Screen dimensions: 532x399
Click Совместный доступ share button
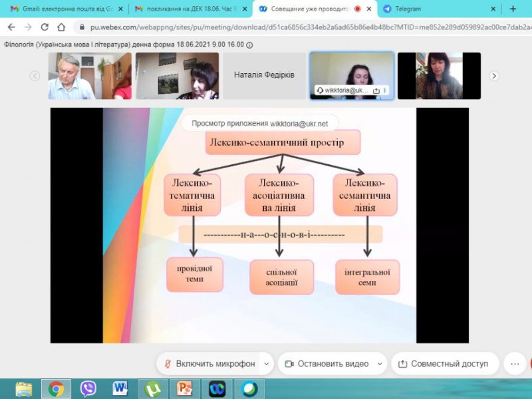point(444,364)
